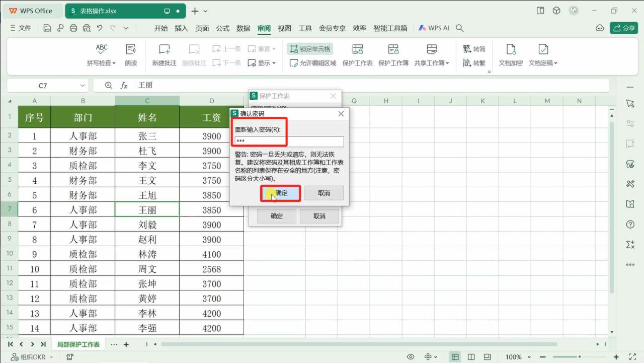Click 取消 in the Confirm Password dialog
This screenshot has width=644, height=363.
point(324,193)
